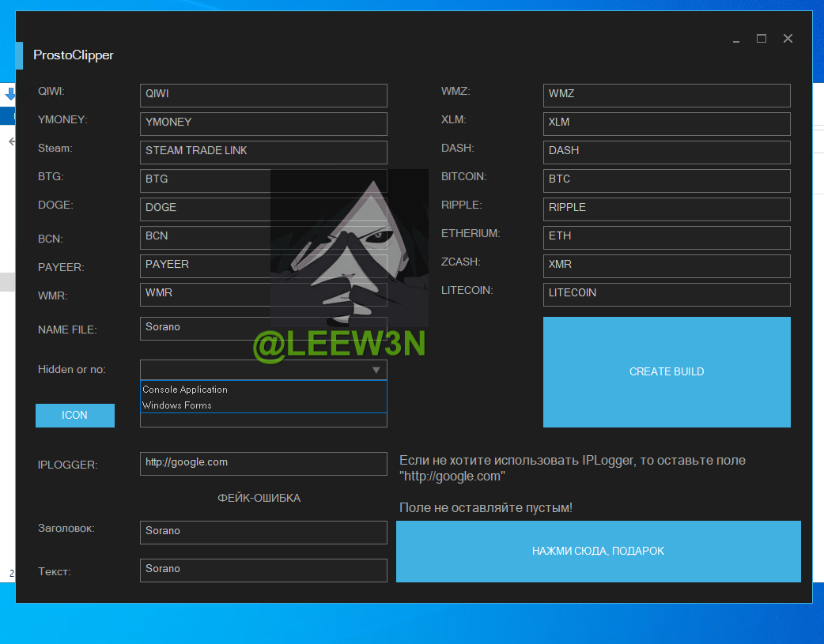
Task: Click the IPLOGGER URL field
Action: (x=263, y=464)
